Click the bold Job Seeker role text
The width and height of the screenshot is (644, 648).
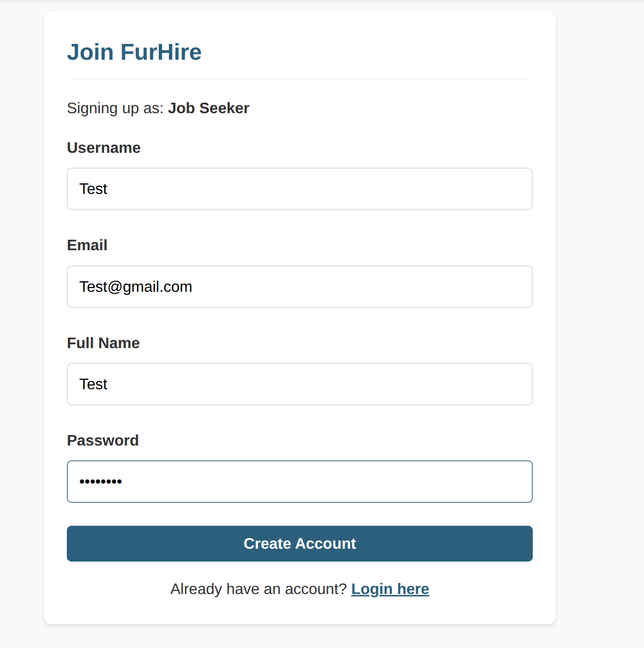click(x=208, y=108)
